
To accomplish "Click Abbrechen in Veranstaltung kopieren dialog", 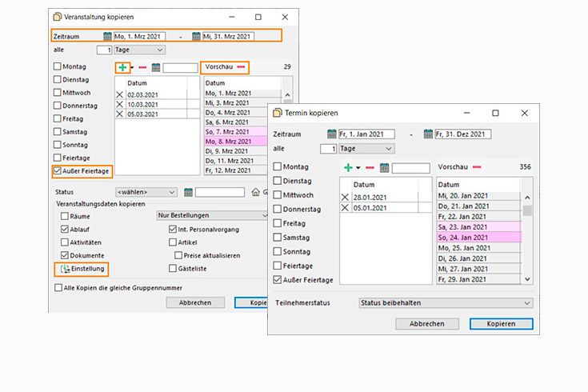I will pyautogui.click(x=195, y=303).
